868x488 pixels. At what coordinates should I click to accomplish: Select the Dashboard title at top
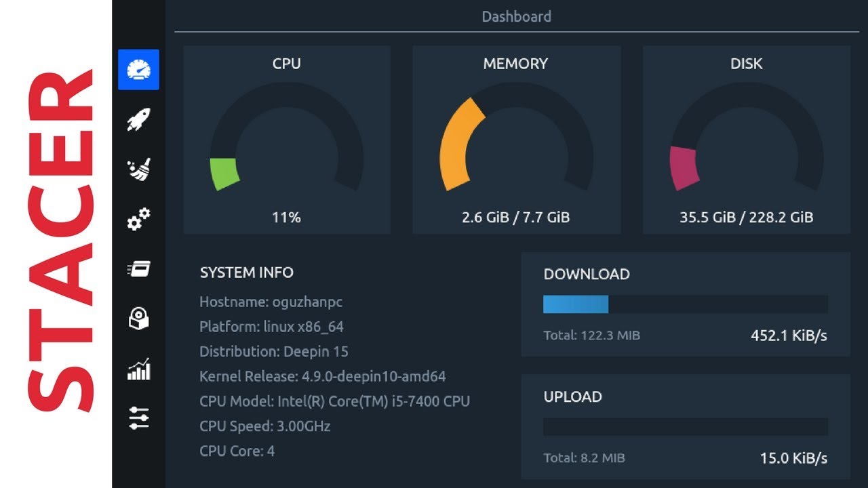pyautogui.click(x=516, y=16)
